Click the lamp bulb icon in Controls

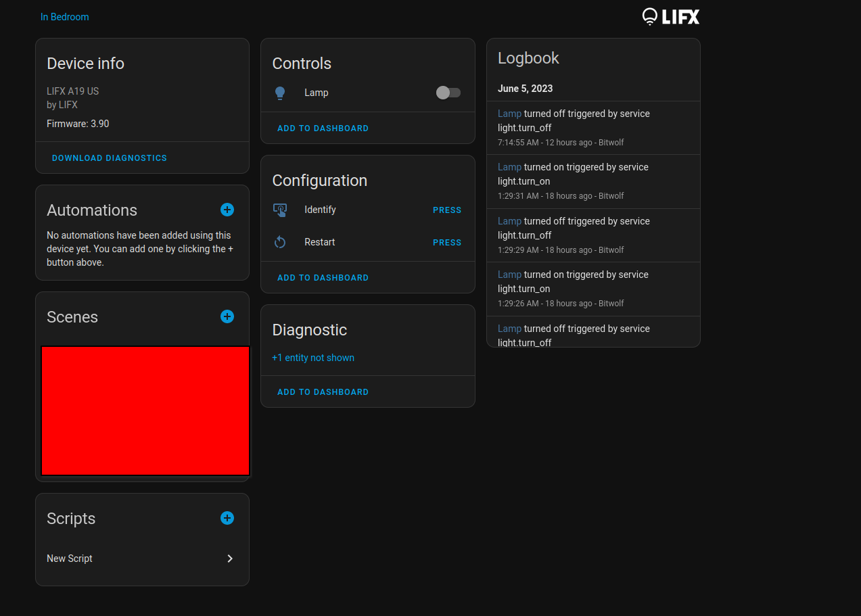[x=280, y=93]
